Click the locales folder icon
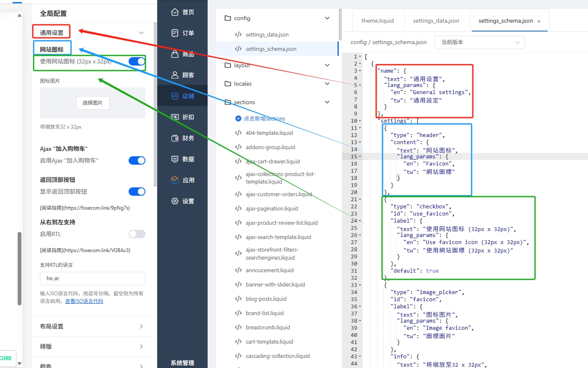This screenshot has height=368, width=588. tap(228, 84)
